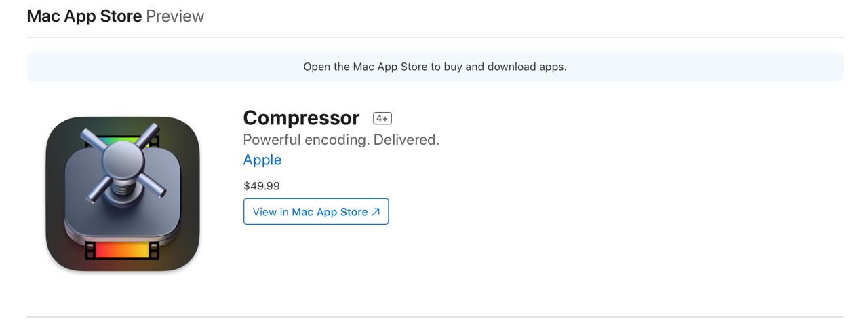Click the rainbow film strip on icon bottom
This screenshot has height=326, width=868.
[x=123, y=250]
